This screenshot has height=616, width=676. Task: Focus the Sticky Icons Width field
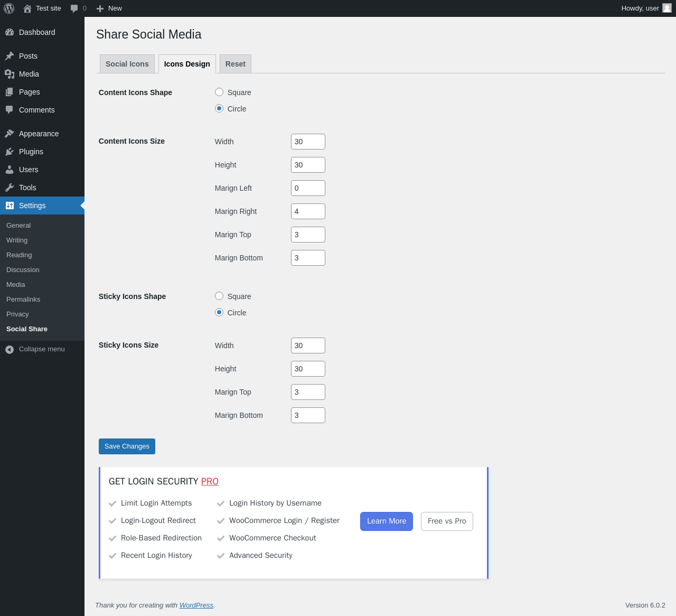(x=308, y=346)
